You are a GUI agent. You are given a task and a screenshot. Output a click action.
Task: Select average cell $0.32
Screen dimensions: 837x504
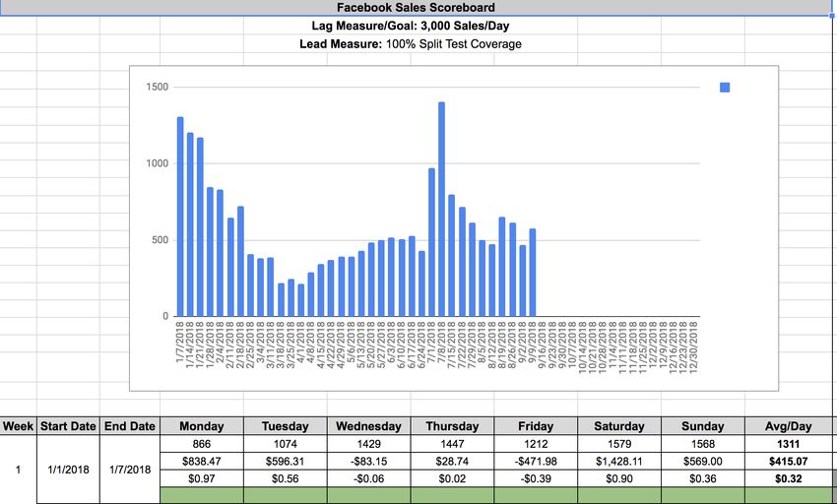pyautogui.click(x=788, y=479)
